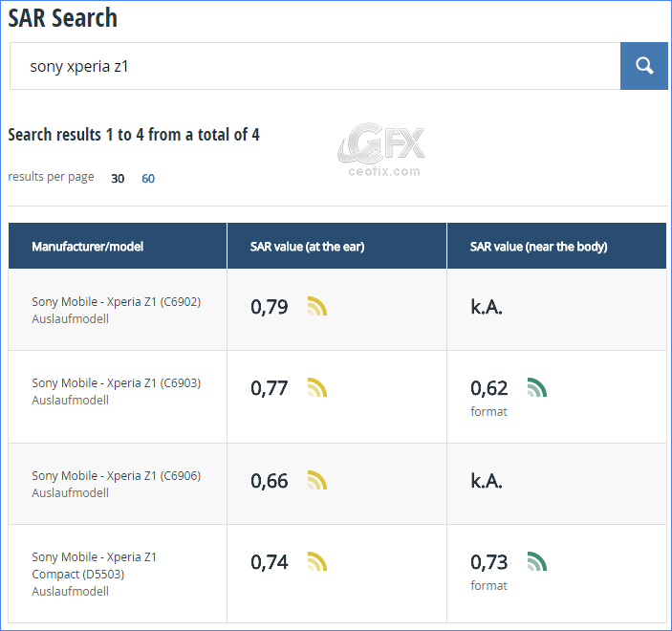Click the 0,79 ear SAR value
Image resolution: width=672 pixels, height=631 pixels.
270,307
